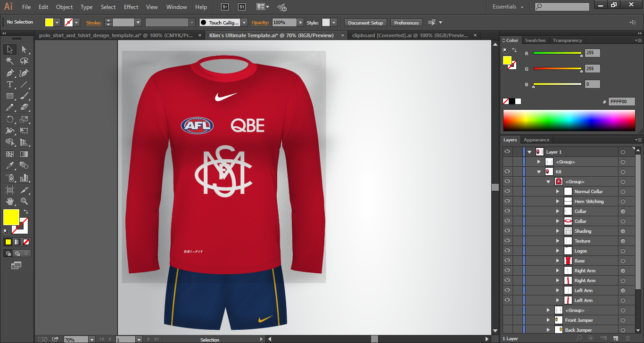Expand the Back Jumper layer
Screen dimensions: 644x343
click(548, 330)
